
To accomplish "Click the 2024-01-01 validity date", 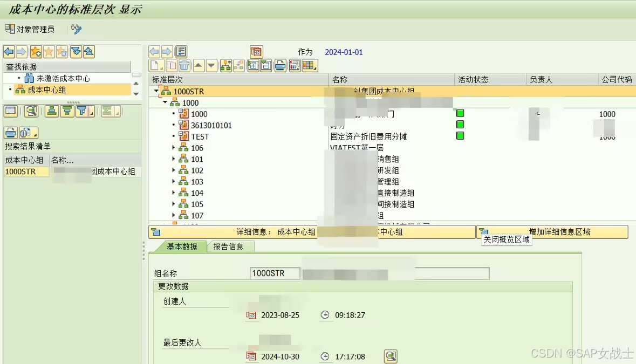I will pos(344,52).
